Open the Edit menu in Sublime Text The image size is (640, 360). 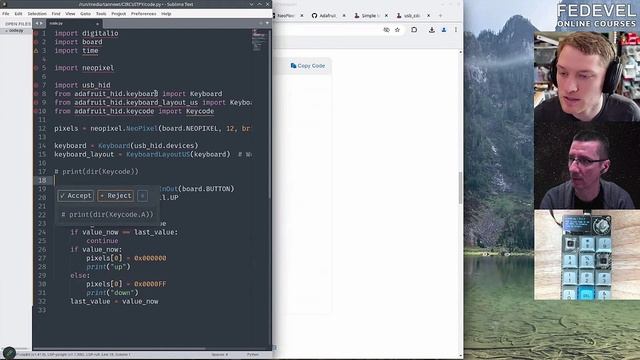[x=18, y=13]
